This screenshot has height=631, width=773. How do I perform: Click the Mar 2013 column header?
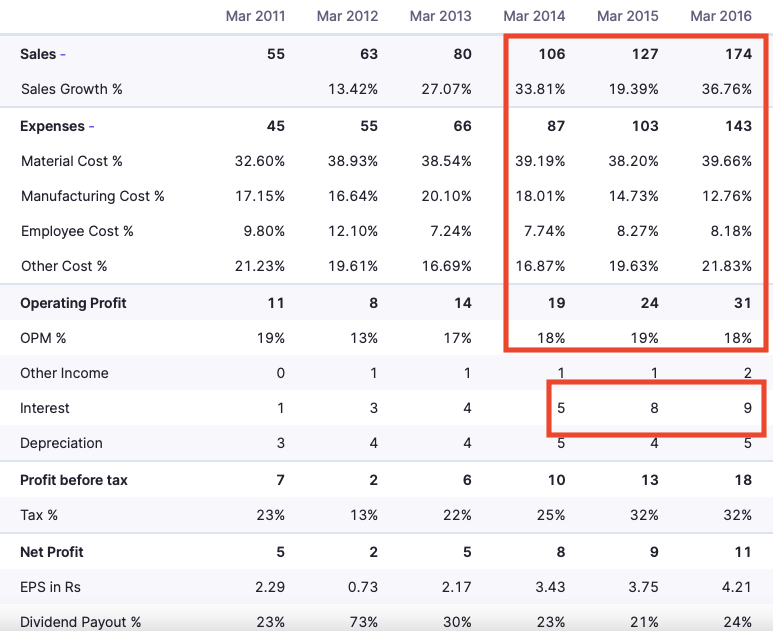441,15
